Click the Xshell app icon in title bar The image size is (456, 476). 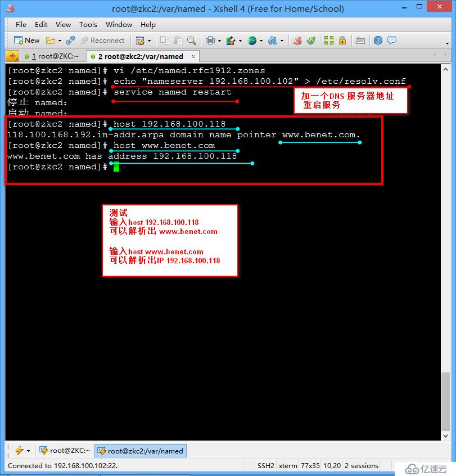click(x=10, y=8)
